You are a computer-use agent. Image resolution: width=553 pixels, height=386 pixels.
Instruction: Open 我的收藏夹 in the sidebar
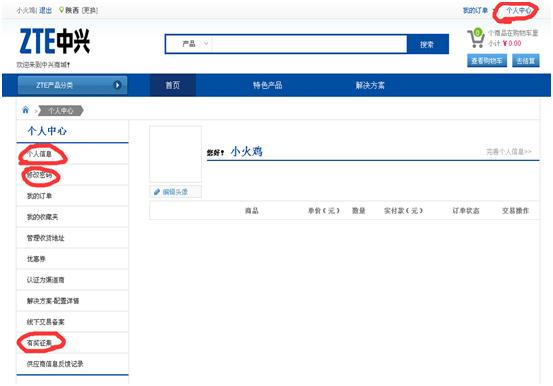[42, 217]
